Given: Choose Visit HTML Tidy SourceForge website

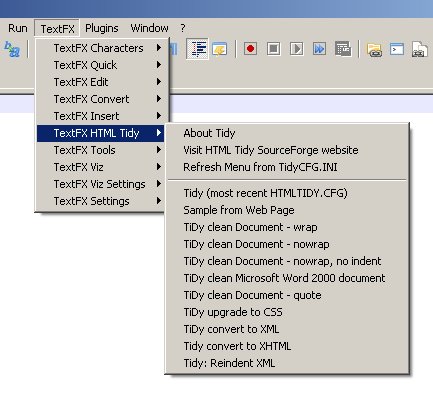Looking at the screenshot, I should (287, 150).
